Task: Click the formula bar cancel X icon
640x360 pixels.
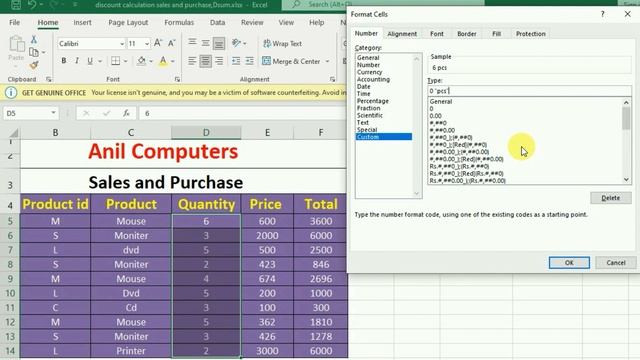Action: 86,113
